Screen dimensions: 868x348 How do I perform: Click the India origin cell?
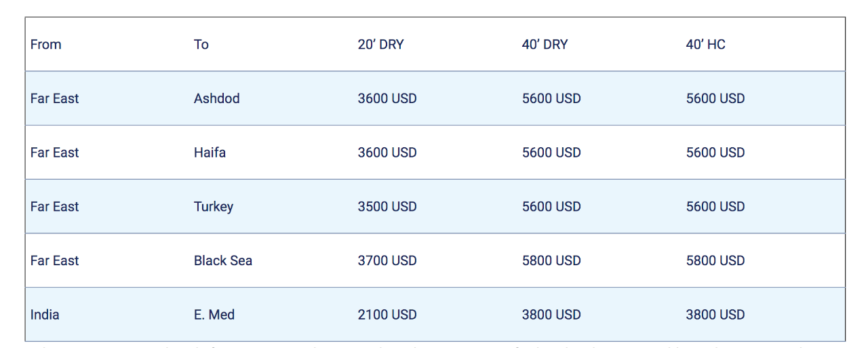pos(45,315)
